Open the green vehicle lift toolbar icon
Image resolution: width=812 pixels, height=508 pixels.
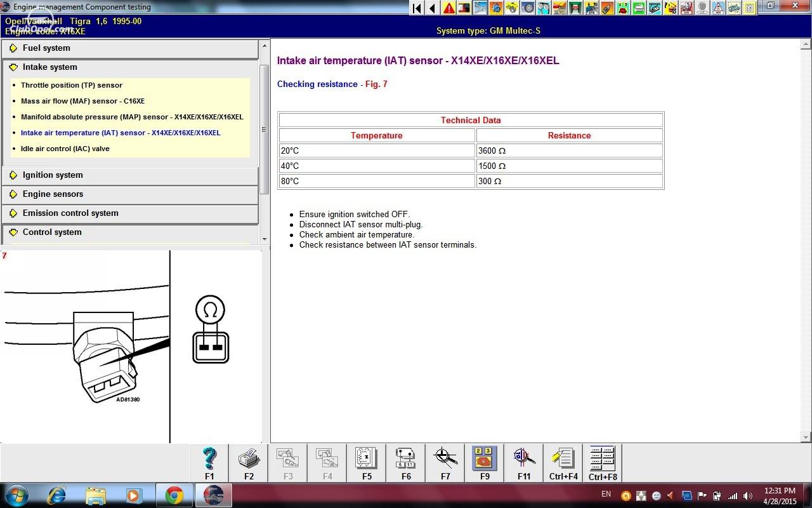[575, 8]
